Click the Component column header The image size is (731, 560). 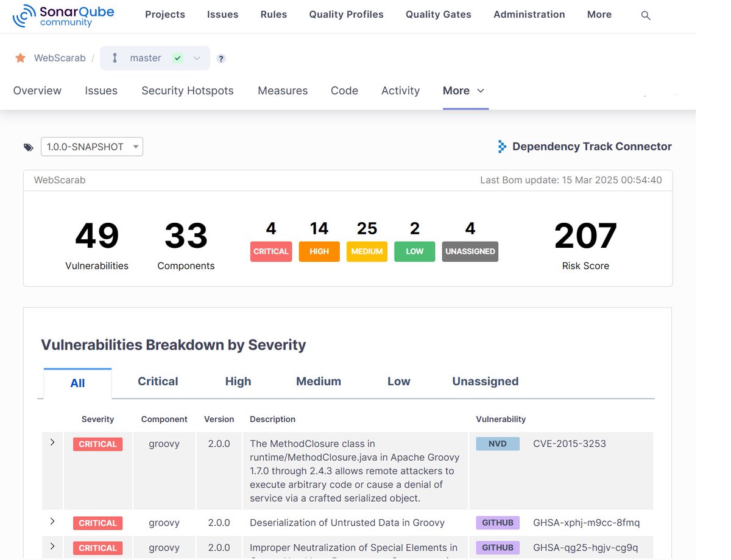coord(164,419)
